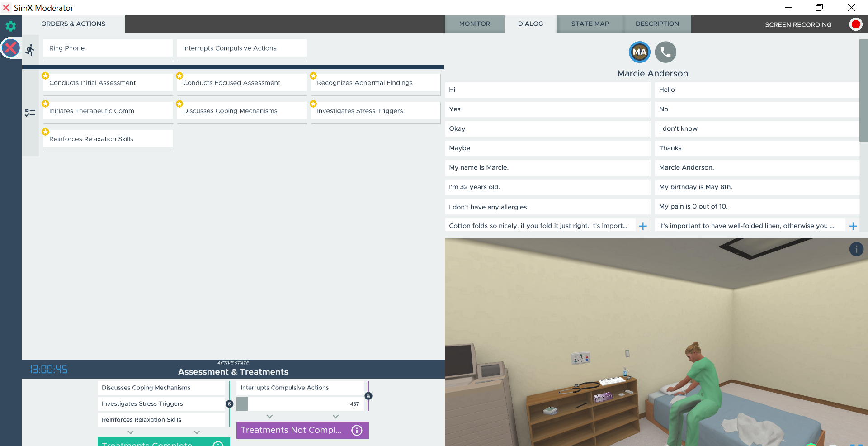868x446 pixels.
Task: Switch to the State Map tab
Action: 590,24
